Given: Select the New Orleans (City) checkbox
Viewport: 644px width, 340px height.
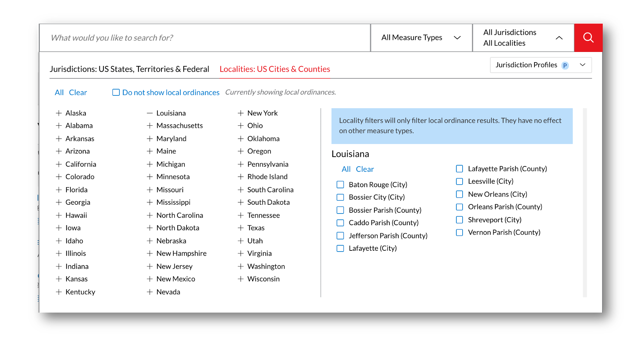Looking at the screenshot, I should [459, 194].
